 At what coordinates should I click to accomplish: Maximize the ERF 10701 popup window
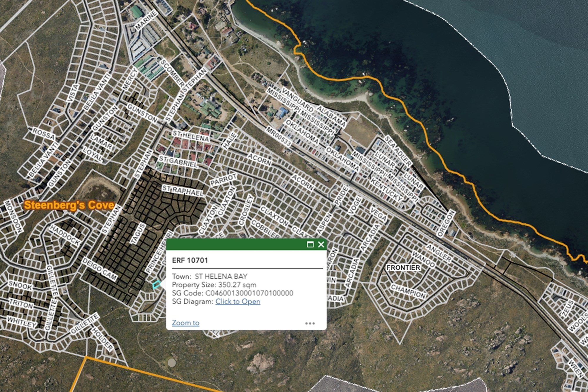(x=310, y=244)
